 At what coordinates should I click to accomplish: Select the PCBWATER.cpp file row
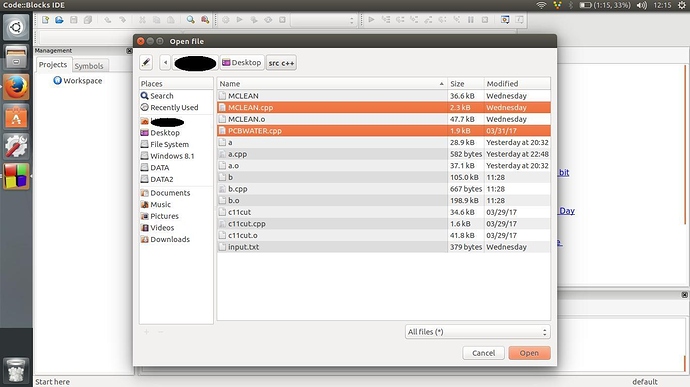384,131
